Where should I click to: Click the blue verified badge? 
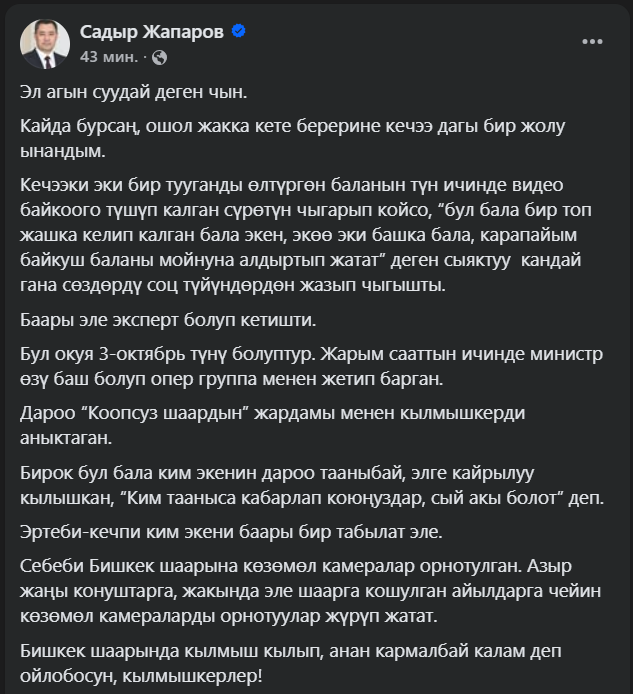coord(239,32)
